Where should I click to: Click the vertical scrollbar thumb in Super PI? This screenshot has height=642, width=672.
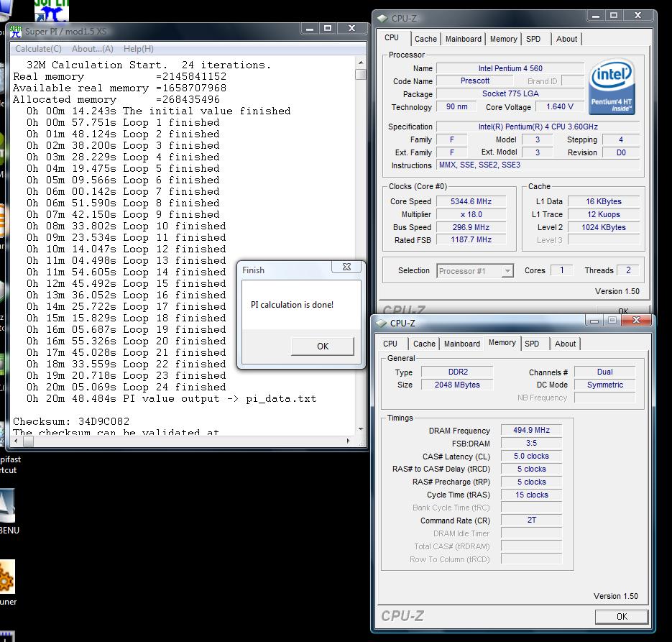(x=361, y=74)
